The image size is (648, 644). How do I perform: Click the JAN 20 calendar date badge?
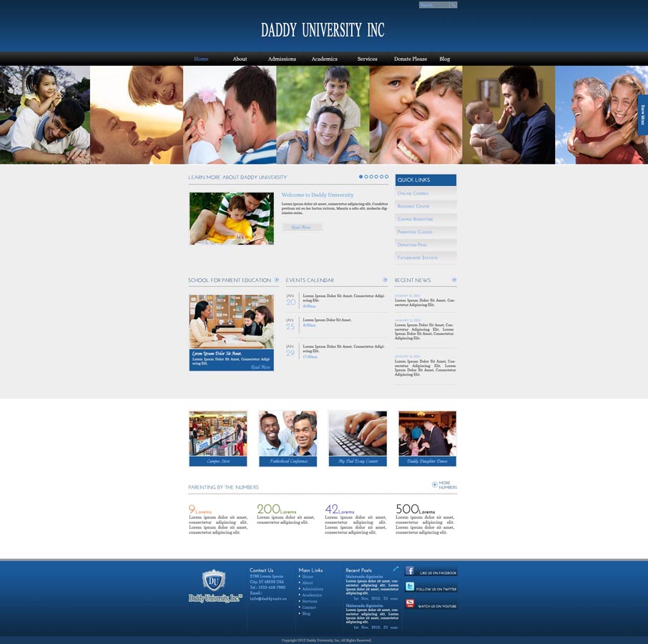289,301
